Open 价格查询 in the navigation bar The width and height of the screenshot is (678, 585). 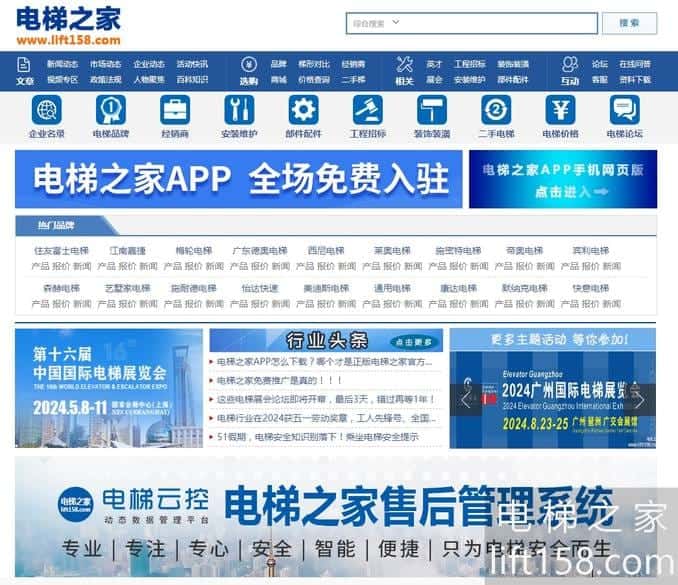(314, 80)
